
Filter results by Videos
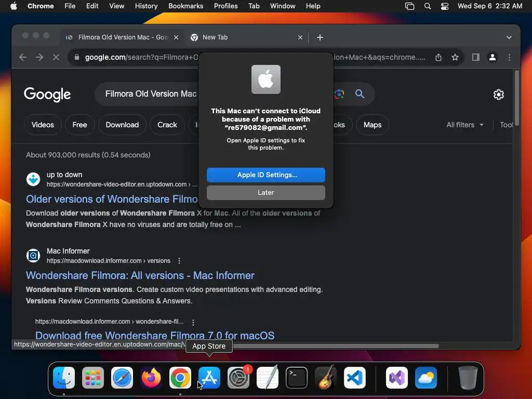click(x=43, y=125)
